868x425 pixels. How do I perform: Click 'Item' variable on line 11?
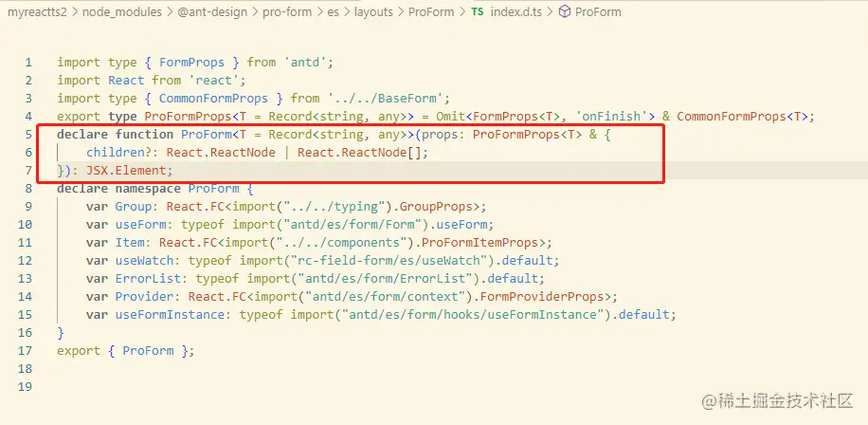(x=130, y=243)
